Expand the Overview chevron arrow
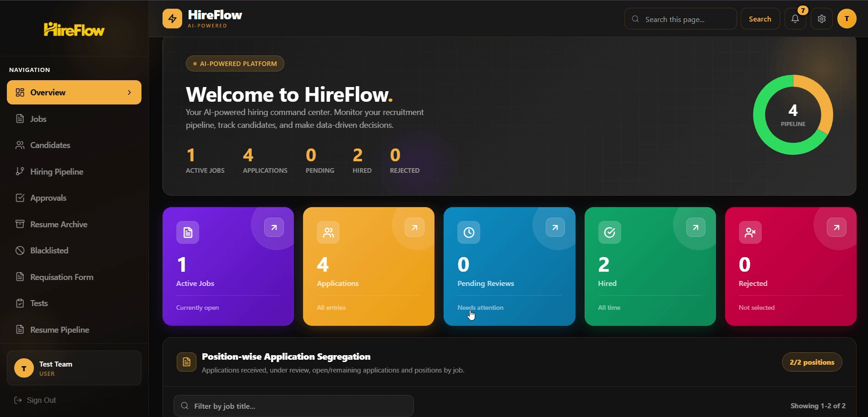The height and width of the screenshot is (417, 868). (130, 92)
